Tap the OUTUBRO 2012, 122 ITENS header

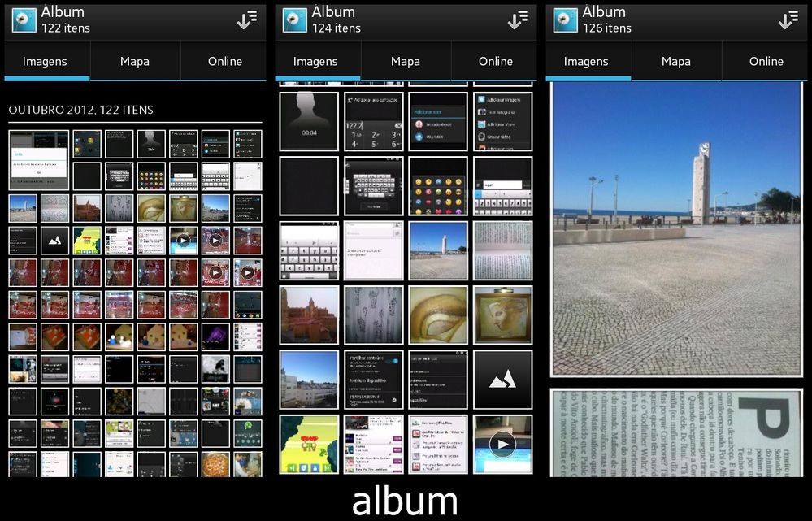click(81, 110)
